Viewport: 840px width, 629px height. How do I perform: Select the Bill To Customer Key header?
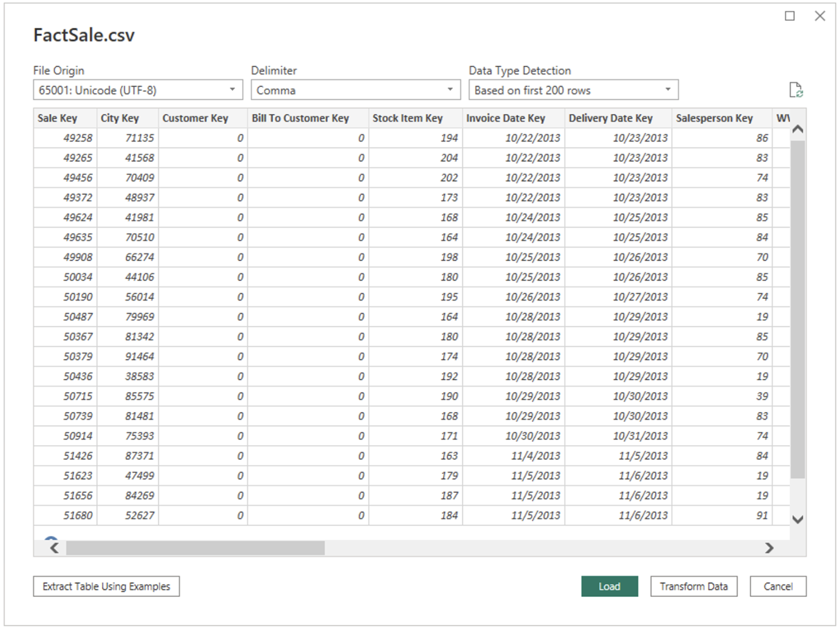308,118
